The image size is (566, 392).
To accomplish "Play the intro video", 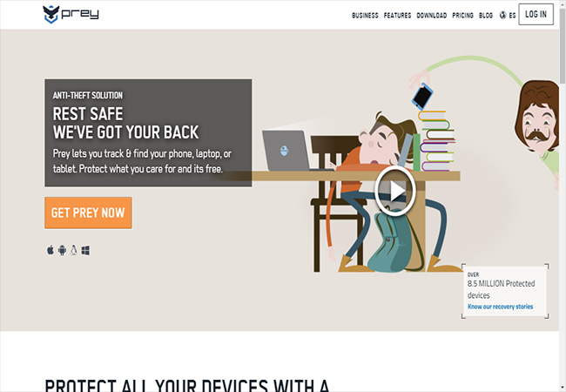I will tap(395, 191).
